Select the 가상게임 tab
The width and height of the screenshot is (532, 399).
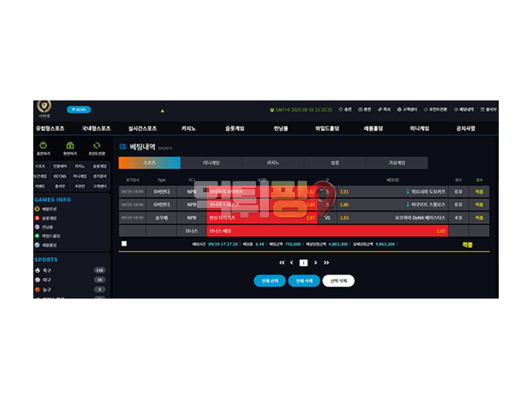[x=396, y=162]
